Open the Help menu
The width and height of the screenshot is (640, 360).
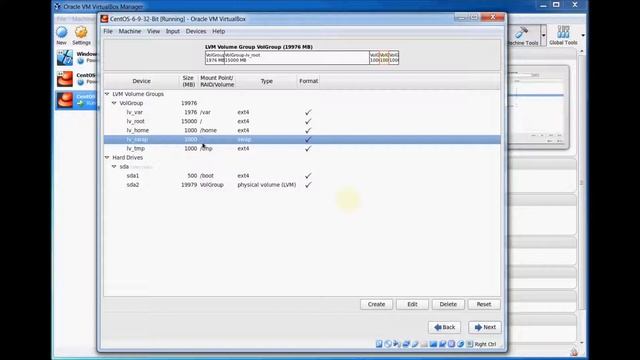[218, 31]
